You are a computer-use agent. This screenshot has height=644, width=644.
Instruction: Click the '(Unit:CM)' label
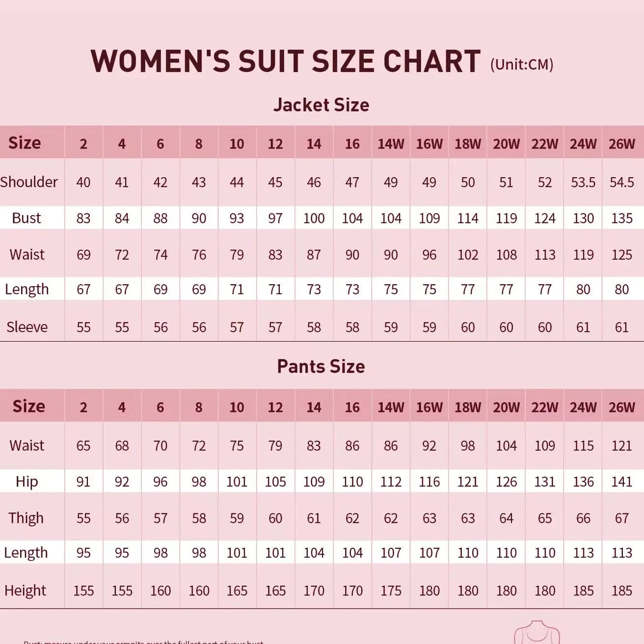[x=521, y=64]
